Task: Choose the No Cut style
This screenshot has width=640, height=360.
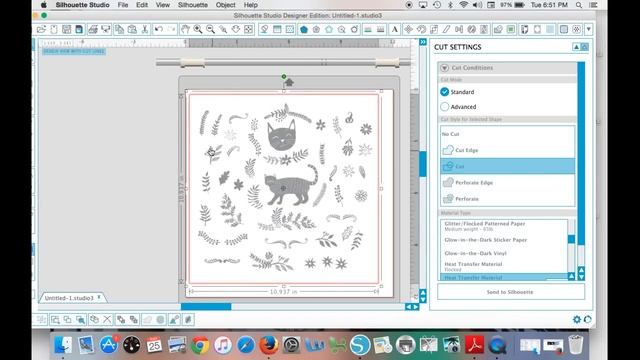Action: 508,134
